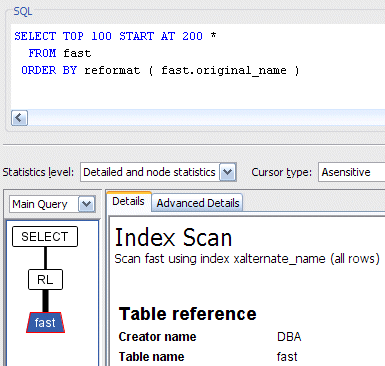
Task: Select the RL node in the plan tree
Action: pyautogui.click(x=45, y=279)
